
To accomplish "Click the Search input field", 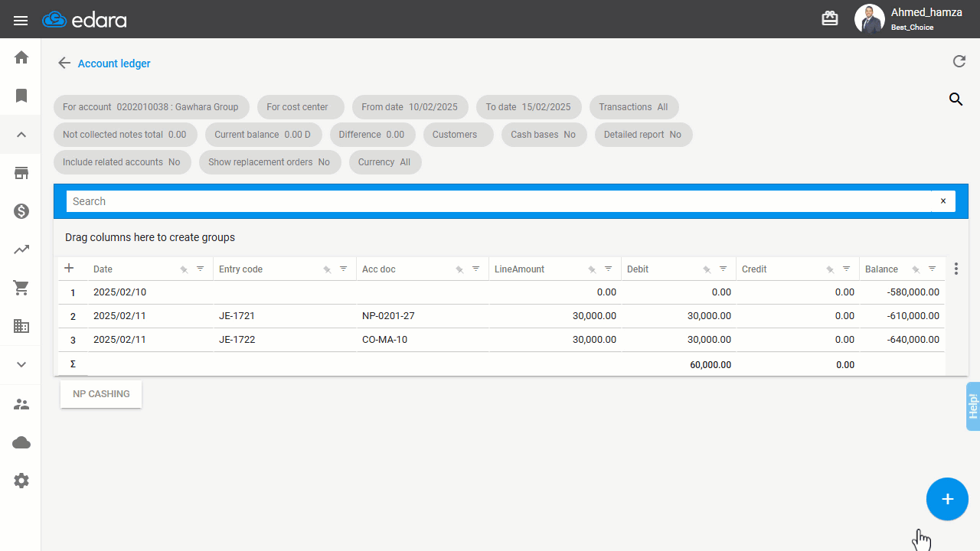I will pyautogui.click(x=498, y=201).
